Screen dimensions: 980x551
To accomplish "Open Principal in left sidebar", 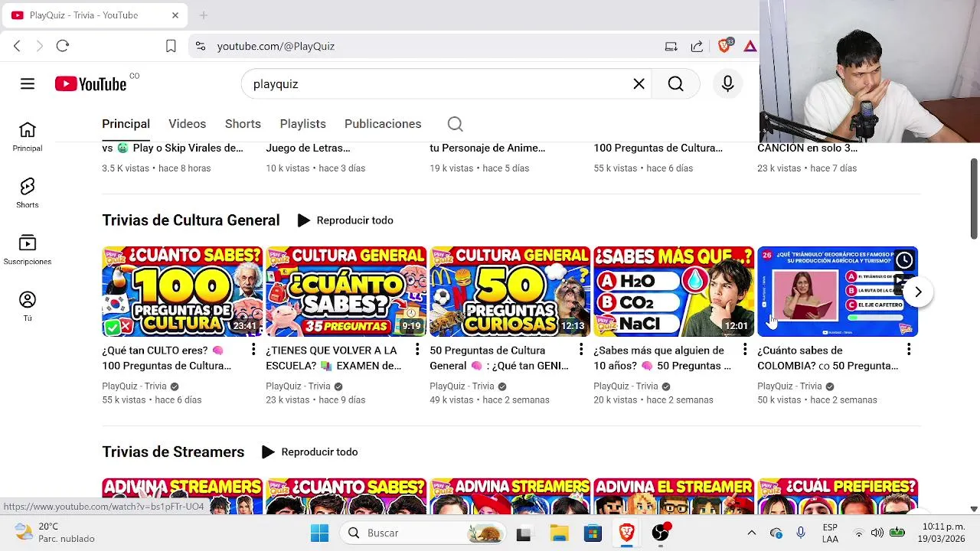I will pos(28,137).
